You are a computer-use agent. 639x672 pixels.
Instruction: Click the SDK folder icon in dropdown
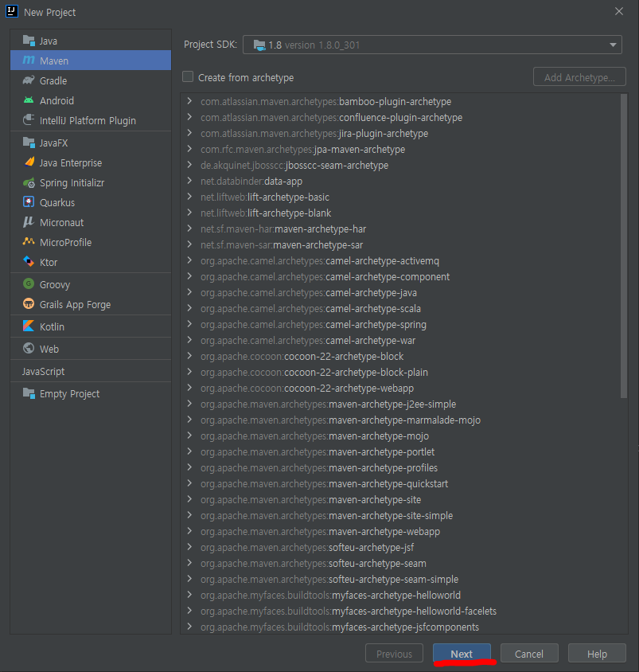[x=259, y=45]
